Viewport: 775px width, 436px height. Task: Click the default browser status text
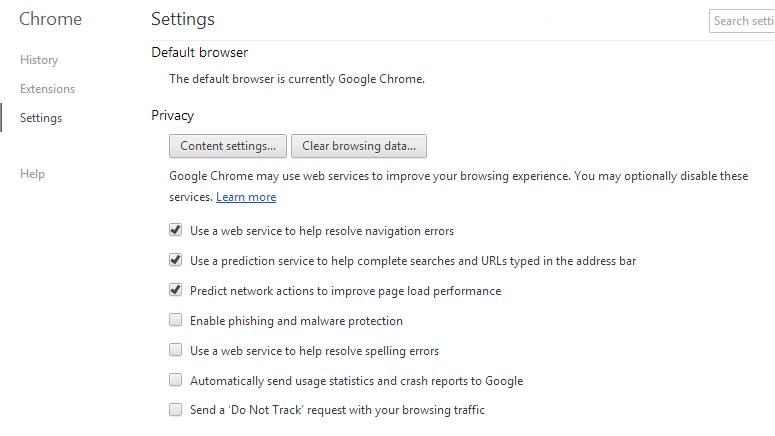297,79
